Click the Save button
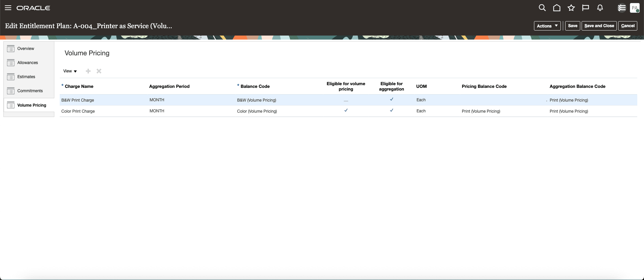Viewport: 644px width, 280px height. point(573,26)
